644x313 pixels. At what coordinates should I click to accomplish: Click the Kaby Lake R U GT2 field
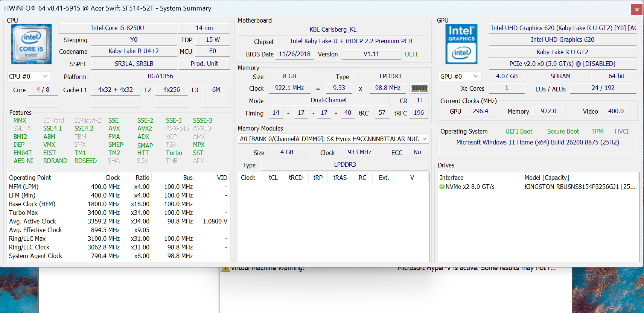click(x=562, y=52)
